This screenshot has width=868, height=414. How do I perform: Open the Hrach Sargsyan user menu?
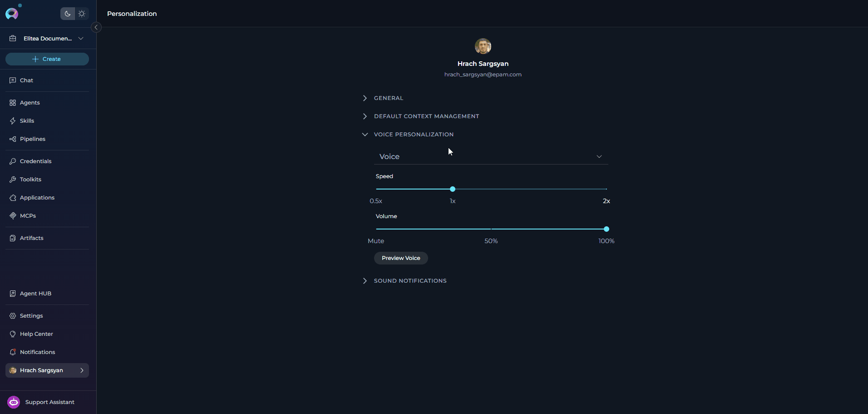point(47,370)
